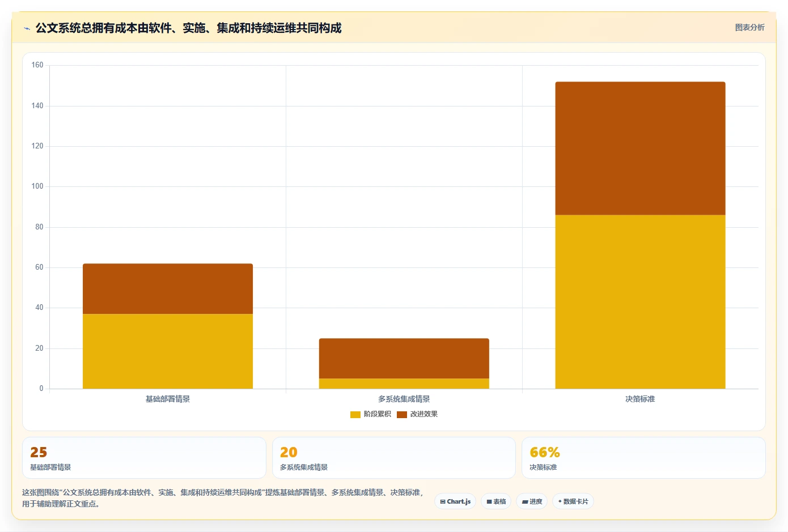Viewport: 788px width, 532px height.
Task: Click the yellow bar segment for 决策标准
Action: coord(640,302)
